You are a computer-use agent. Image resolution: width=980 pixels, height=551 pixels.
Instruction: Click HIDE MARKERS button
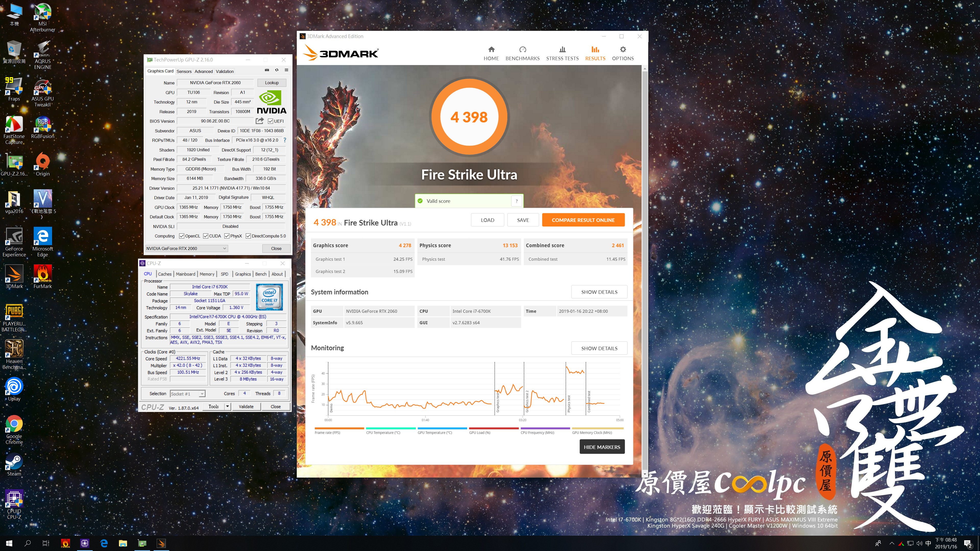[602, 447]
